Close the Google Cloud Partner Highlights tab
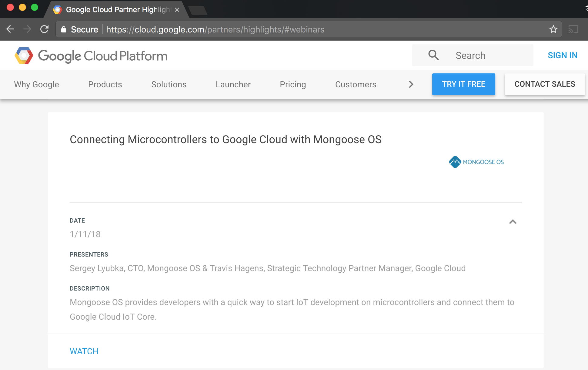Viewport: 588px width, 370px height. click(177, 10)
